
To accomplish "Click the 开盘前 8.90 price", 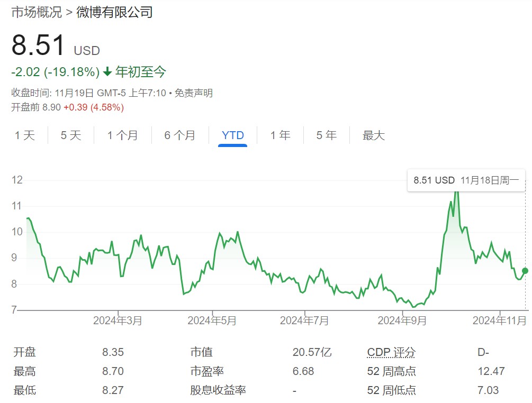I will point(36,107).
